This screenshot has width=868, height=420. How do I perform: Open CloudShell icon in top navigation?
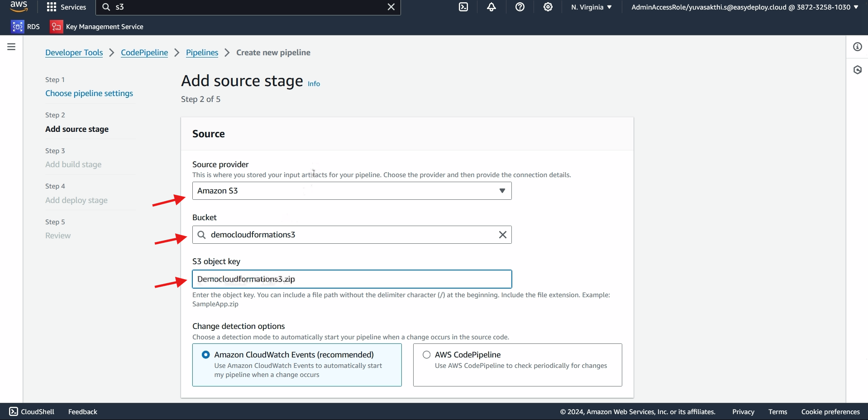[463, 7]
